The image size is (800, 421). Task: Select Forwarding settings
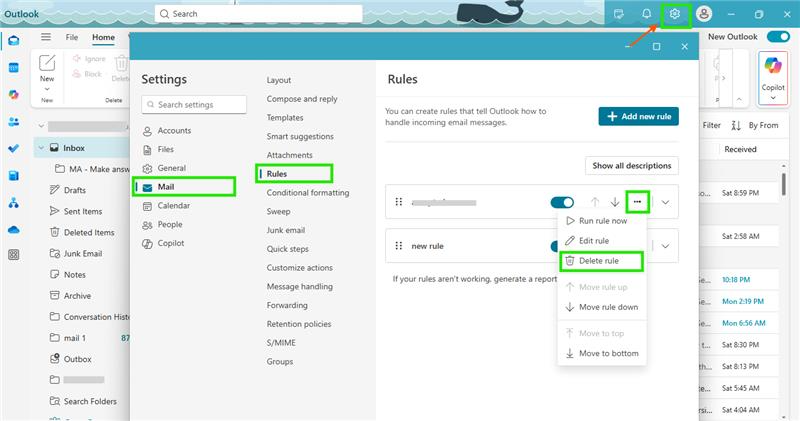[x=287, y=305]
